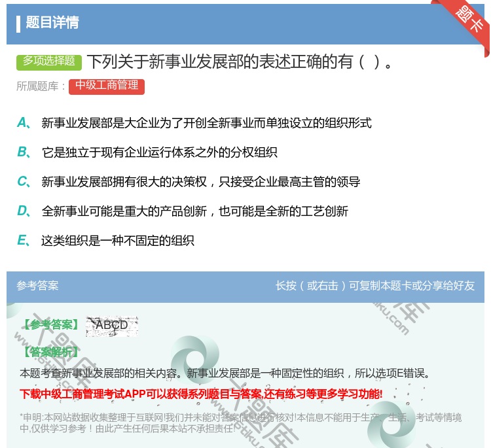Image resolution: width=491 pixels, height=448 pixels.
Task: Click the green 【参考答案】 label
Action: [x=50, y=325]
